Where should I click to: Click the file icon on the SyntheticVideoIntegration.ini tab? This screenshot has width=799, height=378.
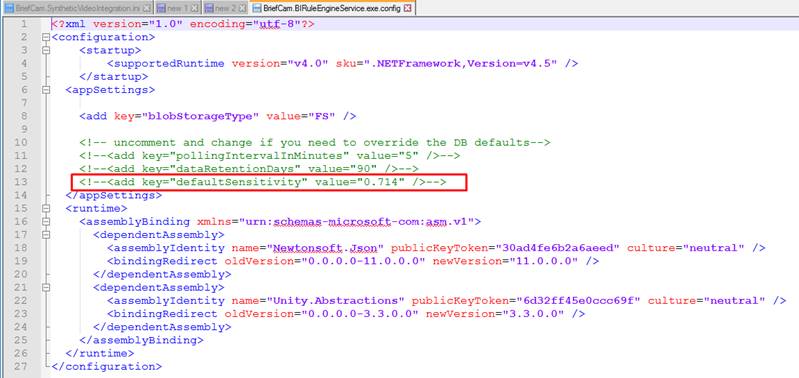pos(9,9)
